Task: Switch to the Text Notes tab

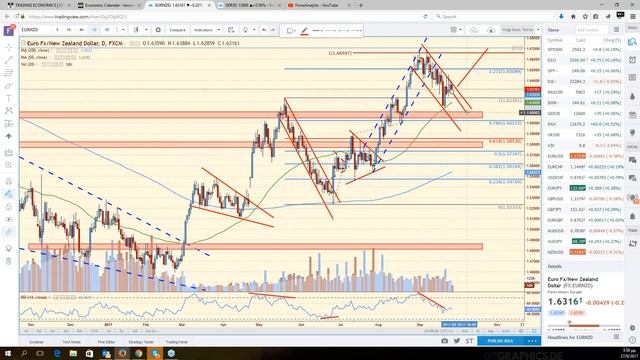Action: (x=71, y=342)
